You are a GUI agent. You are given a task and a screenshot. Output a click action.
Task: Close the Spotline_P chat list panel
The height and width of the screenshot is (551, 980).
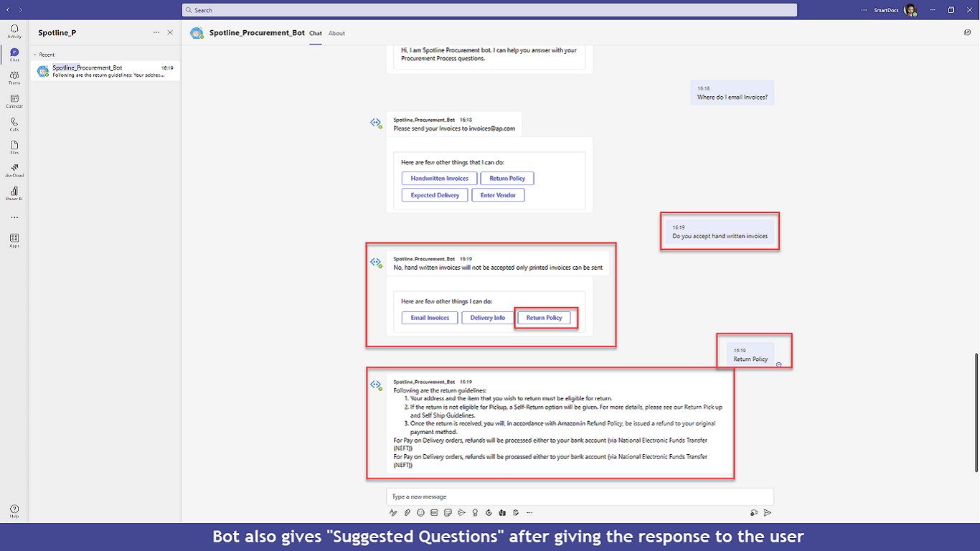click(x=170, y=32)
